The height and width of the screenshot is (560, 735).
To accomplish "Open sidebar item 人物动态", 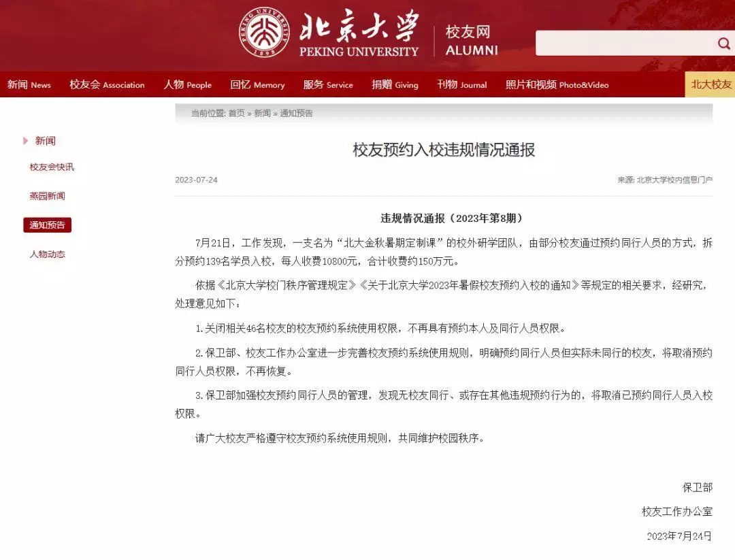I will [x=48, y=254].
